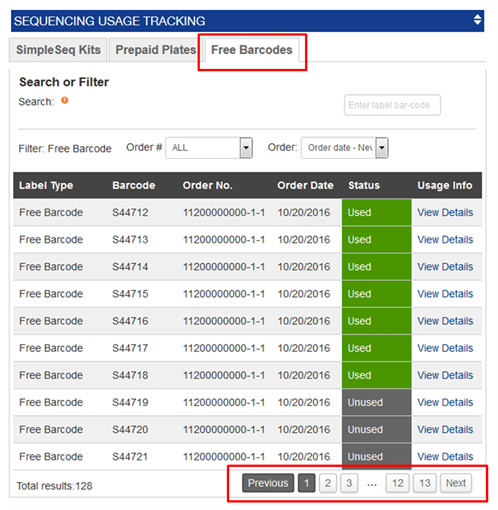Viewport: 498px width, 510px height.
Task: View Details for barcode S44718
Action: tap(445, 375)
